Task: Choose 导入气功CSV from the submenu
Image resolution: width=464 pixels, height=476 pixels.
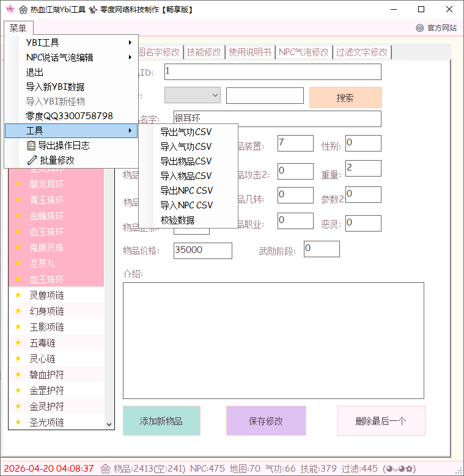Action: 188,147
